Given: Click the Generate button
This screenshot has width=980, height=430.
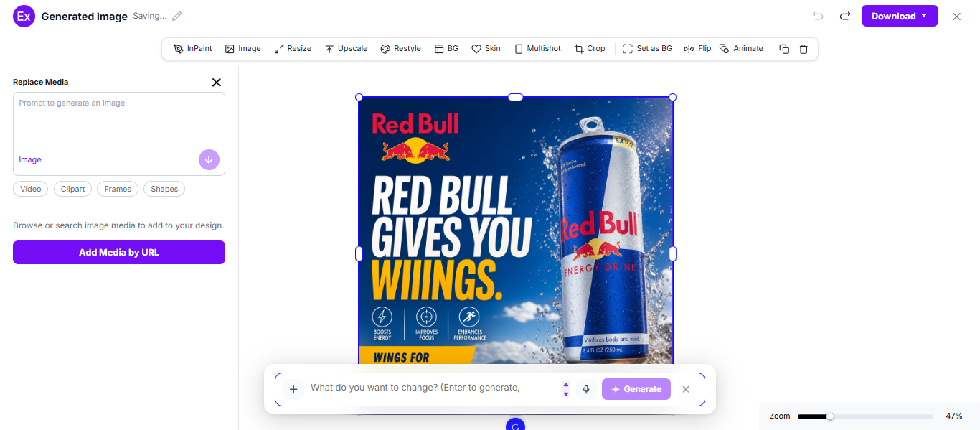Looking at the screenshot, I should [x=636, y=389].
